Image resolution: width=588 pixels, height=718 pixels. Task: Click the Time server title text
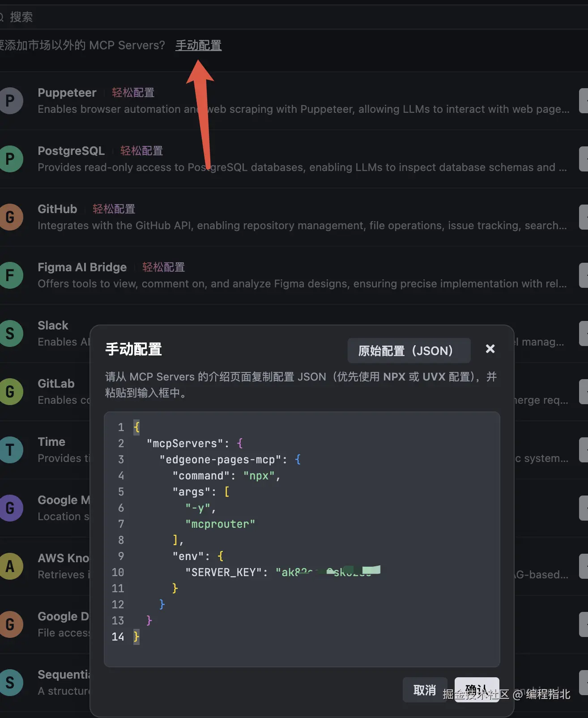(x=51, y=442)
